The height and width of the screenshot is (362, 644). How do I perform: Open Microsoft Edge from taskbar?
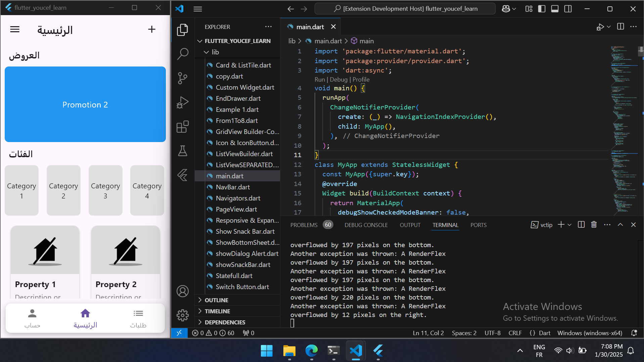[x=311, y=351]
